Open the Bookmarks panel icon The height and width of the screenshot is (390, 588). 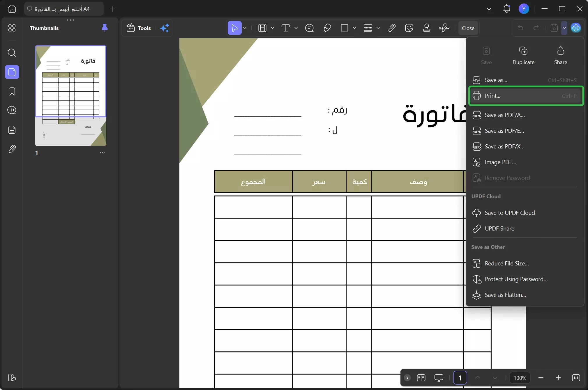(12, 91)
